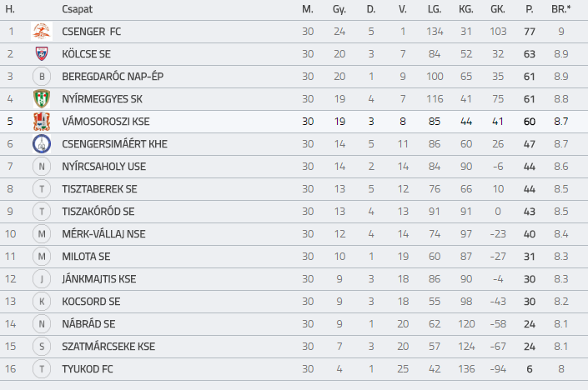The height and width of the screenshot is (390, 588).
Task: Click Beregdaróc's letter B badge
Action: coord(42,77)
